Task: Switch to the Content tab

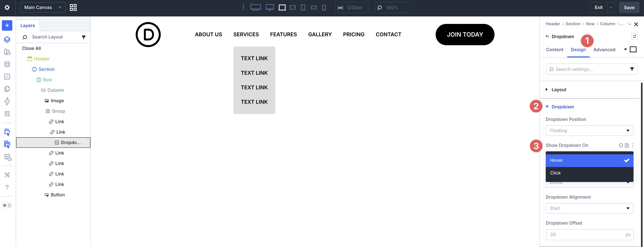Action: tap(554, 50)
